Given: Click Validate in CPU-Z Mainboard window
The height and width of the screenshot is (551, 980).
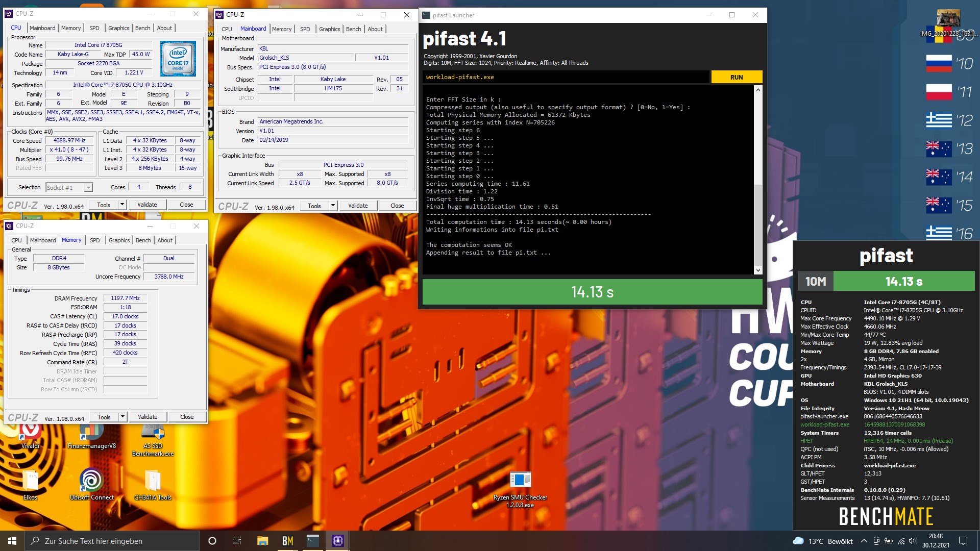Looking at the screenshot, I should coord(358,206).
